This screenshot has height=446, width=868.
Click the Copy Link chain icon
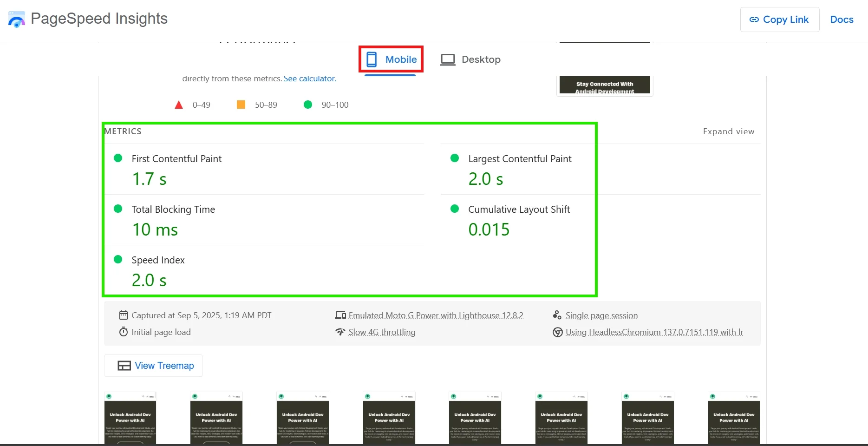[754, 20]
